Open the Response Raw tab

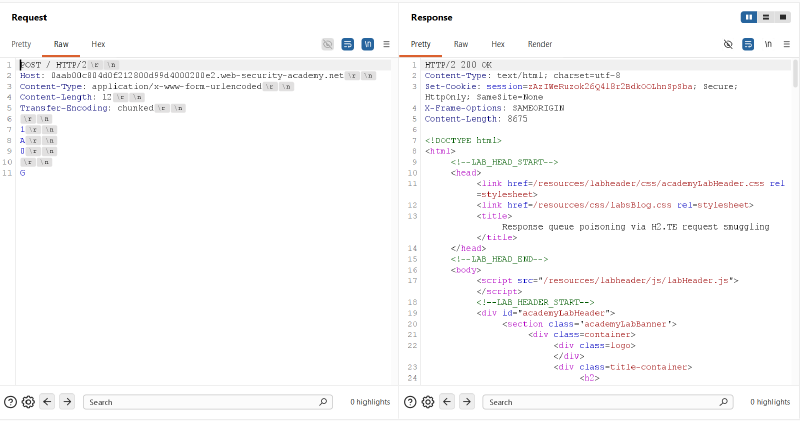(461, 44)
